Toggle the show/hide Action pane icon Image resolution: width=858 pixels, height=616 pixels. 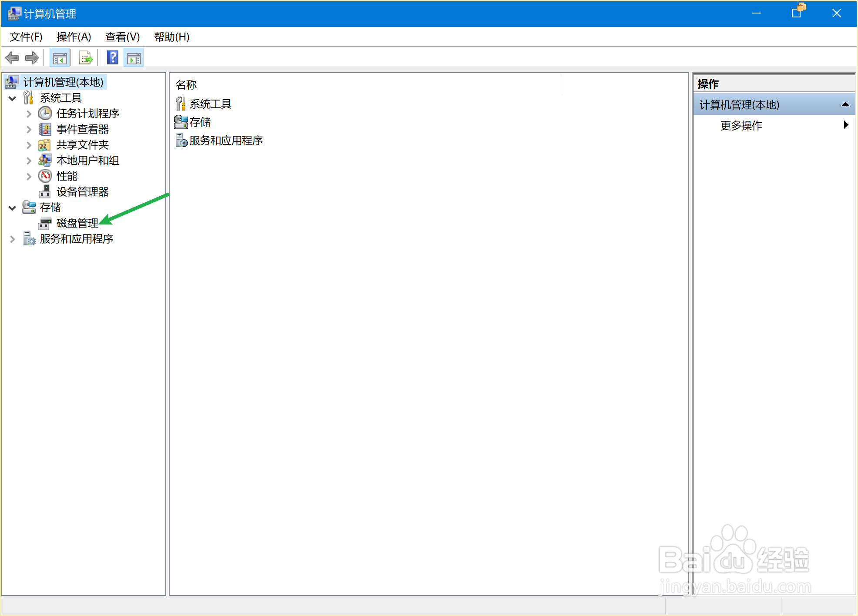[134, 58]
